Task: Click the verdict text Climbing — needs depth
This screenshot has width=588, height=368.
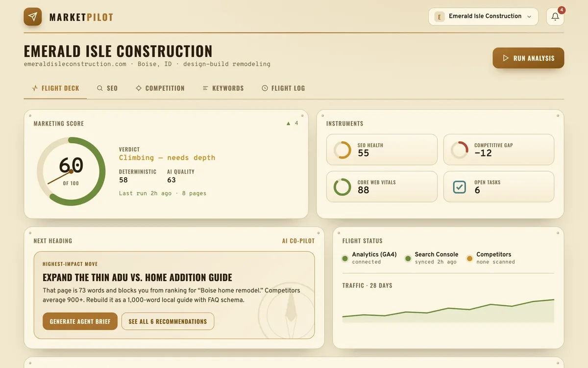Action: coord(167,158)
